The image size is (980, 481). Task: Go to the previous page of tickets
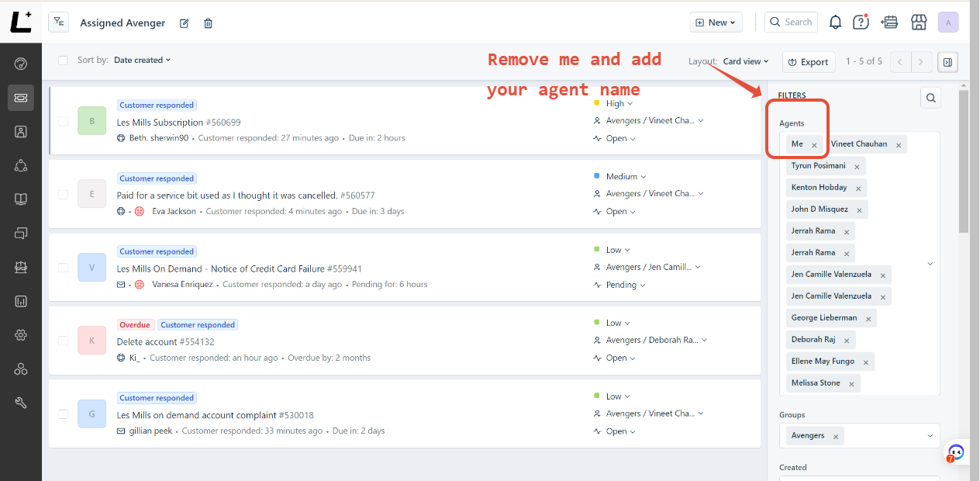(900, 62)
